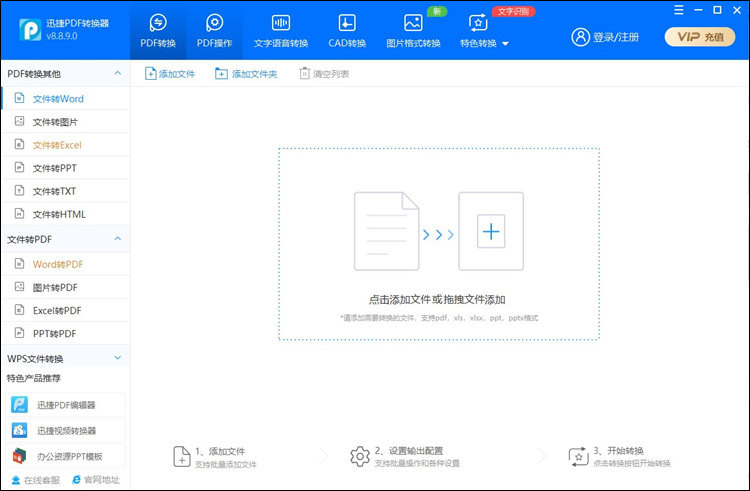
Task: Click the 图片格式转换 picture icon
Action: [x=413, y=22]
